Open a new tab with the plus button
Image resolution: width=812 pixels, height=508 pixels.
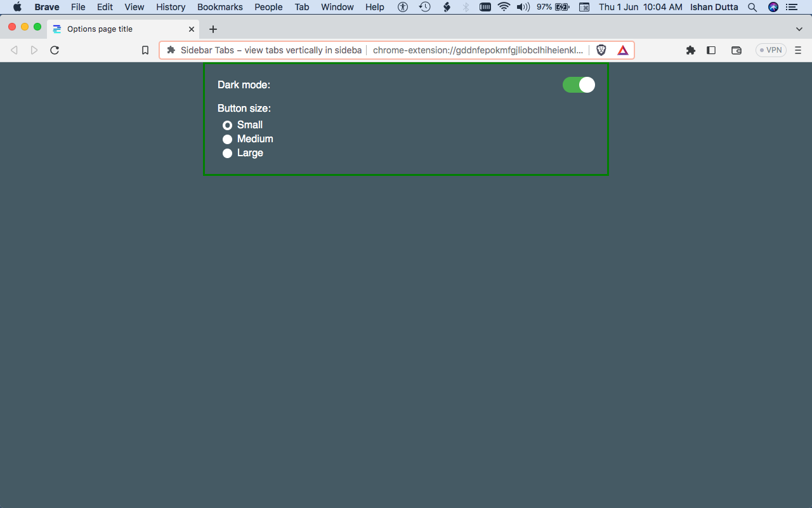(x=213, y=29)
